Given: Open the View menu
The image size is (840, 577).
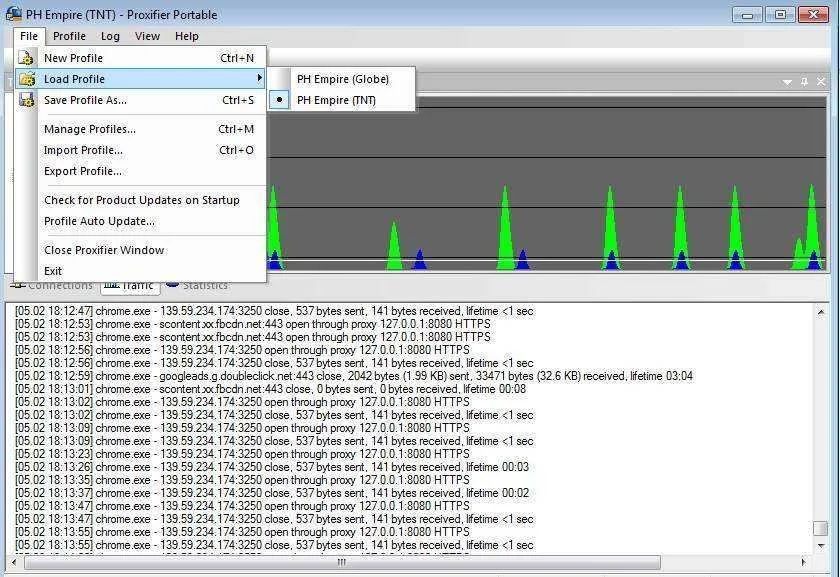Looking at the screenshot, I should 147,36.
